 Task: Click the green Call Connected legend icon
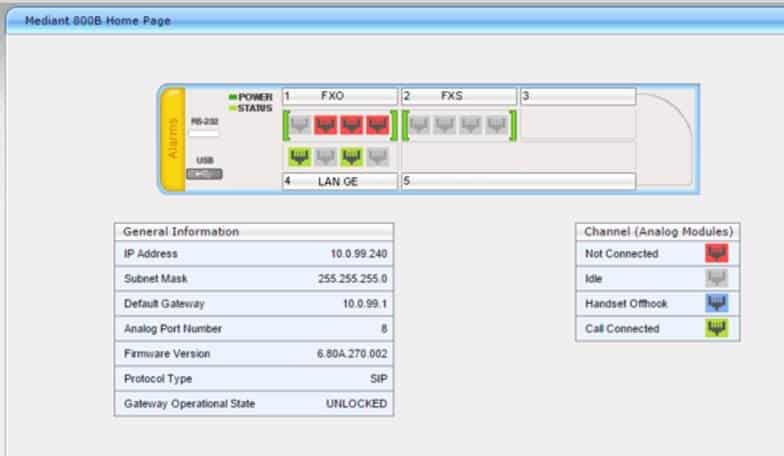click(716, 328)
